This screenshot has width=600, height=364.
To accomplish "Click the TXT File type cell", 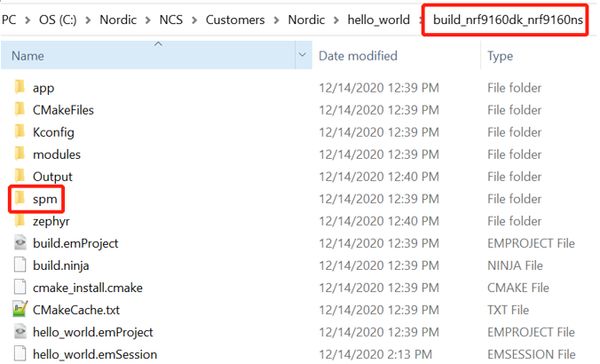I will pos(508,310).
